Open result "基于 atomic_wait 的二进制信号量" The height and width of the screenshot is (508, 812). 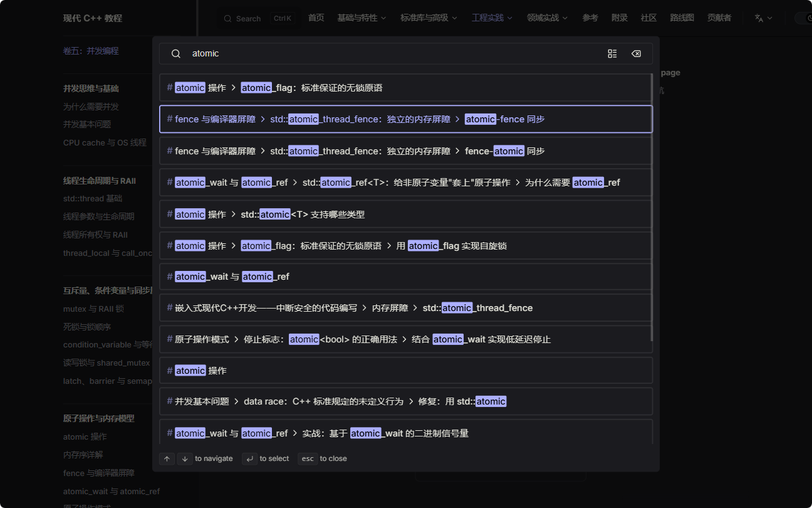point(405,433)
